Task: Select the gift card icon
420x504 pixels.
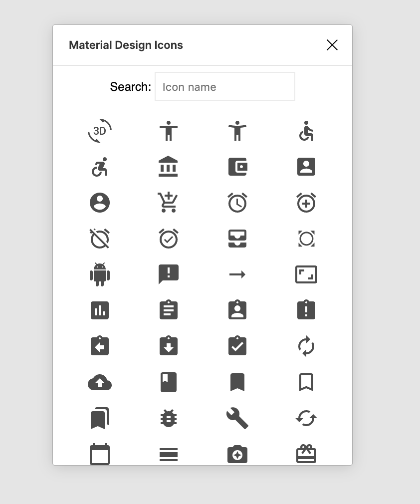Action: 306,454
